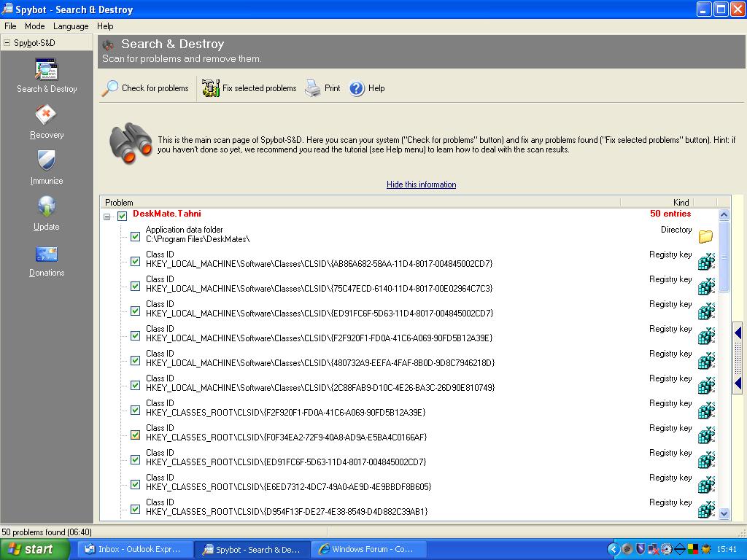Click registry icon for HKEY_LOCAL_MACHINE F2F920F1 row
The height and width of the screenshot is (560, 747).
(706, 335)
